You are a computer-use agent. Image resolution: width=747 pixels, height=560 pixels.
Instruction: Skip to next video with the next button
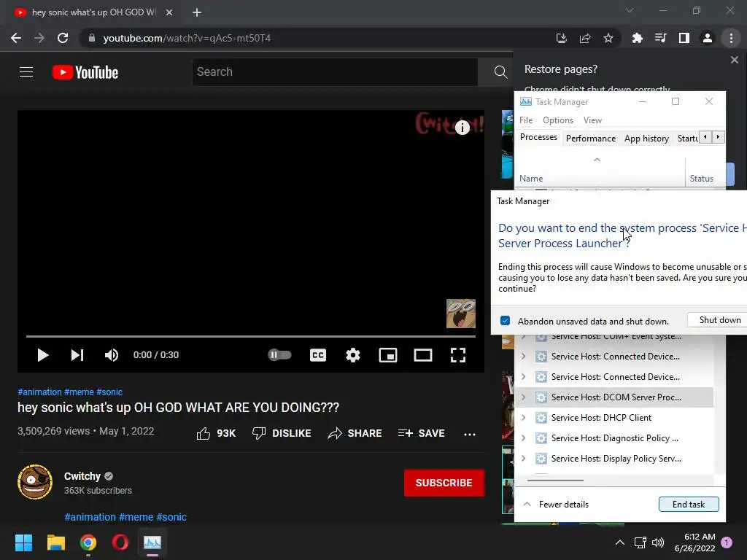(x=77, y=355)
